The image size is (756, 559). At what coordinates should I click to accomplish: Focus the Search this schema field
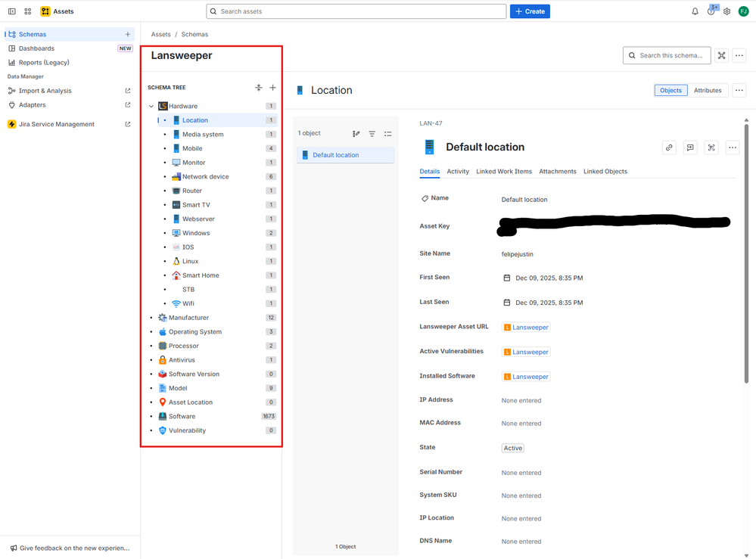click(667, 55)
